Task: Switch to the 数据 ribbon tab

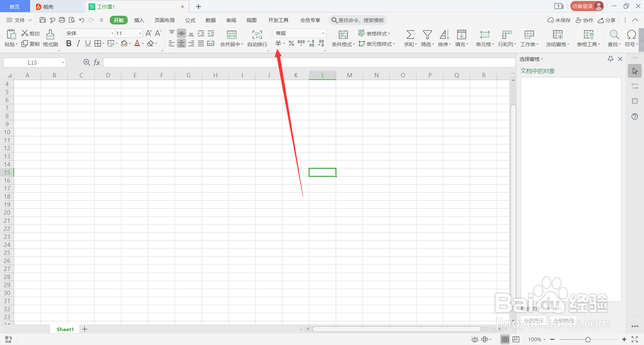Action: click(x=210, y=20)
